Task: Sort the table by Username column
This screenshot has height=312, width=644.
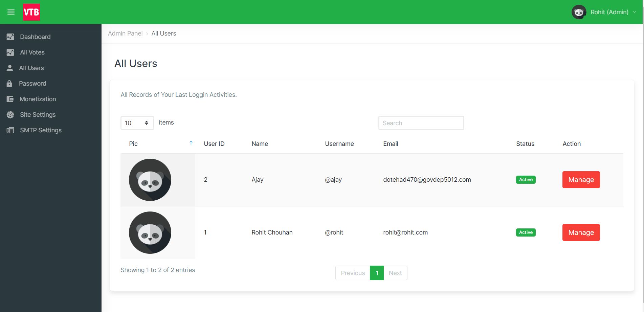Action: pyautogui.click(x=339, y=144)
